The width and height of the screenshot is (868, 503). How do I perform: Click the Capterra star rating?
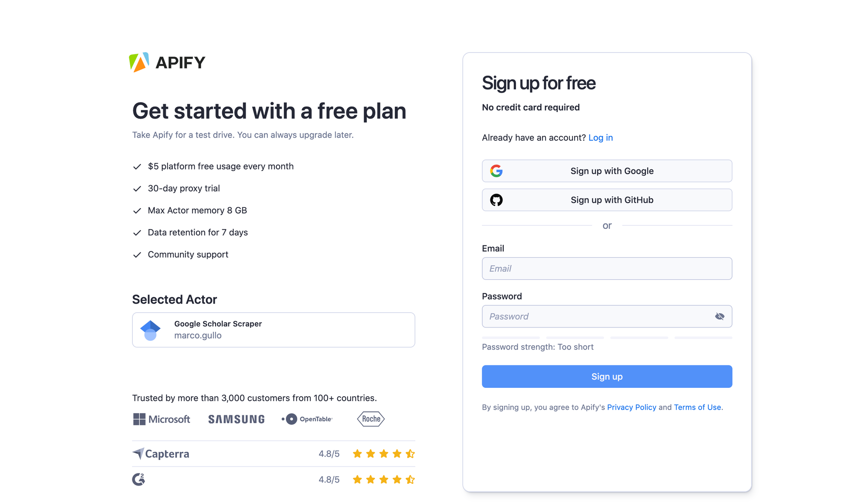(383, 453)
